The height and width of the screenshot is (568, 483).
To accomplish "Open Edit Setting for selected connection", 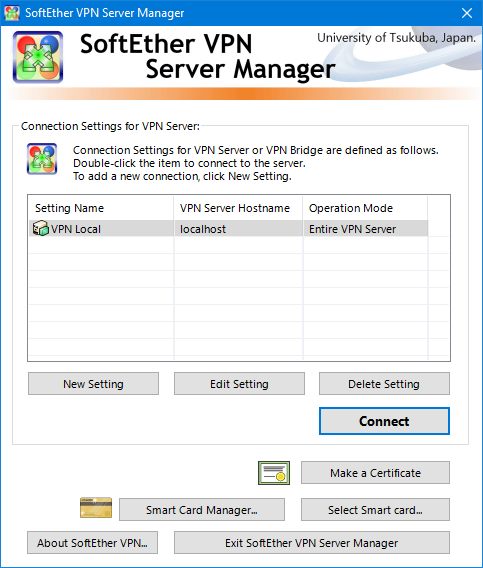I will point(239,384).
